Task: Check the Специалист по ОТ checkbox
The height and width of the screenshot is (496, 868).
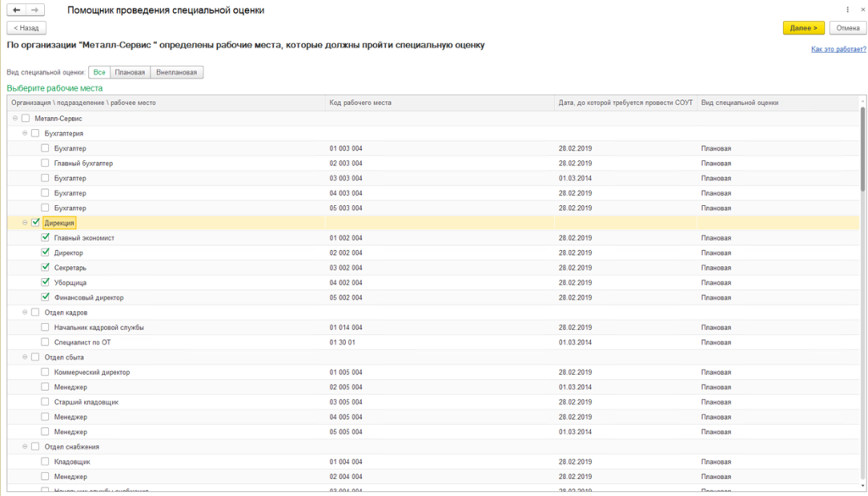Action: point(46,342)
